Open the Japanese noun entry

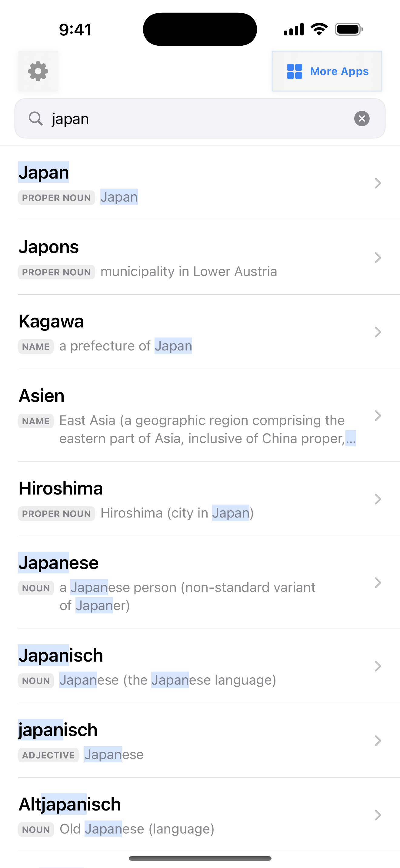pyautogui.click(x=58, y=563)
